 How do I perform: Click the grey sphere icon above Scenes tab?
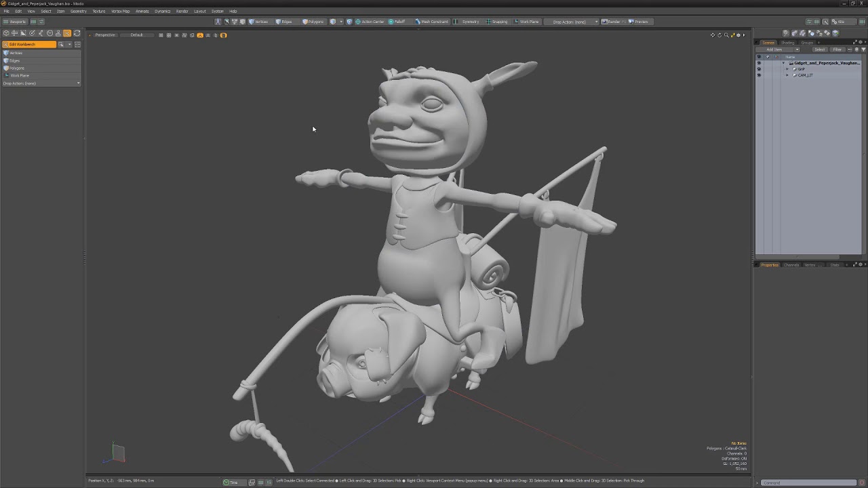tap(786, 33)
